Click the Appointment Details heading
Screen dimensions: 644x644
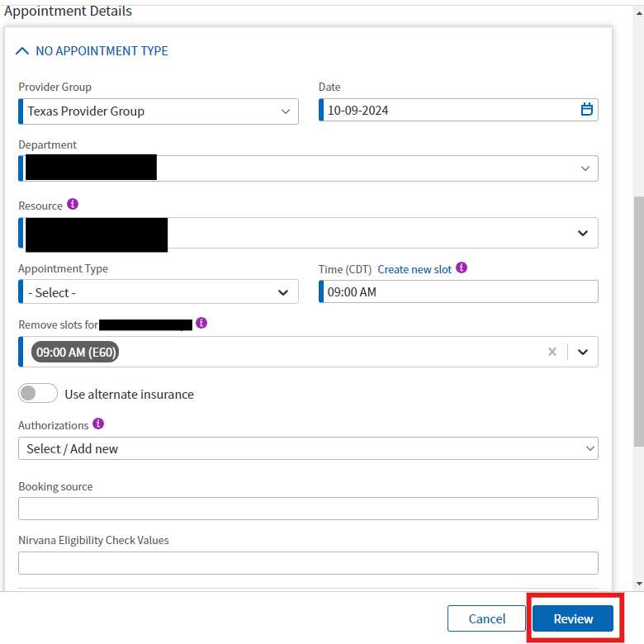pos(68,11)
